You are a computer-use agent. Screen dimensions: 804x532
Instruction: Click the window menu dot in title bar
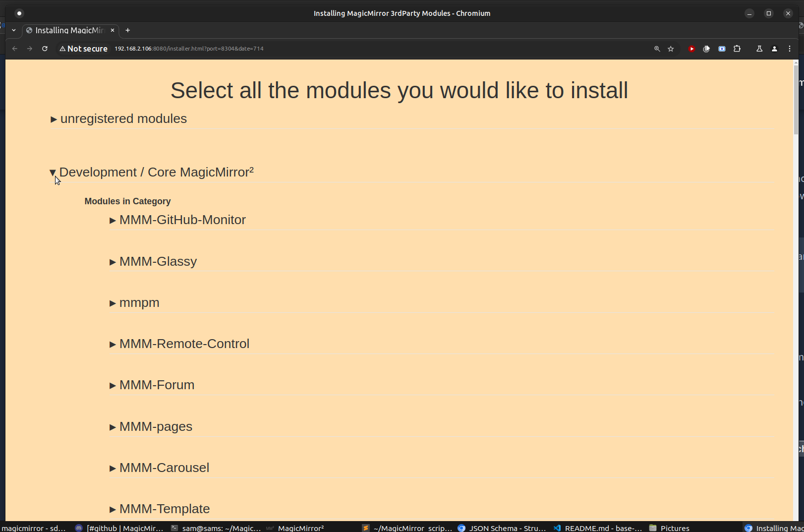tap(19, 13)
